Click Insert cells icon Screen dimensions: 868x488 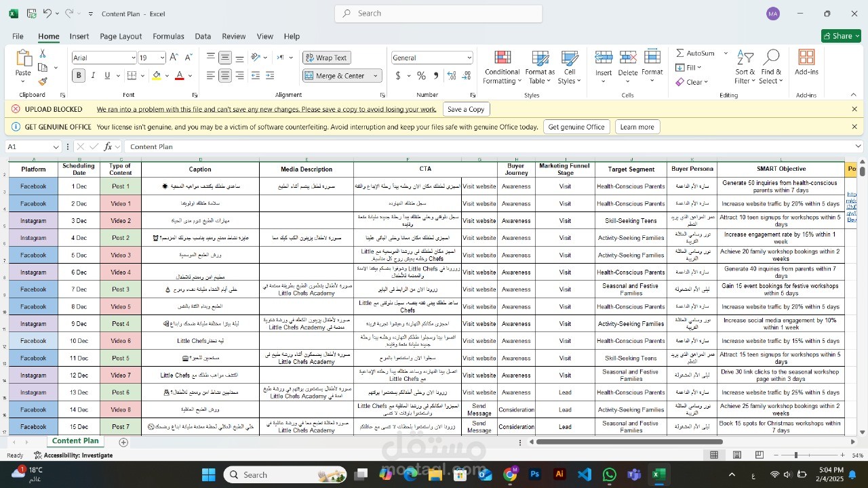coord(604,58)
